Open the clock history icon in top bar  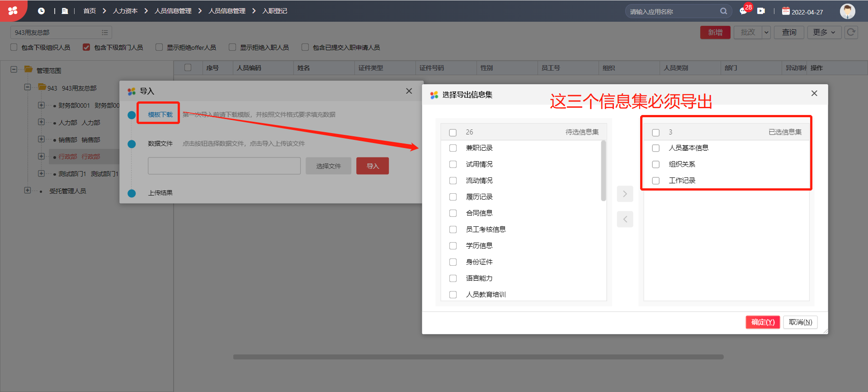click(x=41, y=11)
